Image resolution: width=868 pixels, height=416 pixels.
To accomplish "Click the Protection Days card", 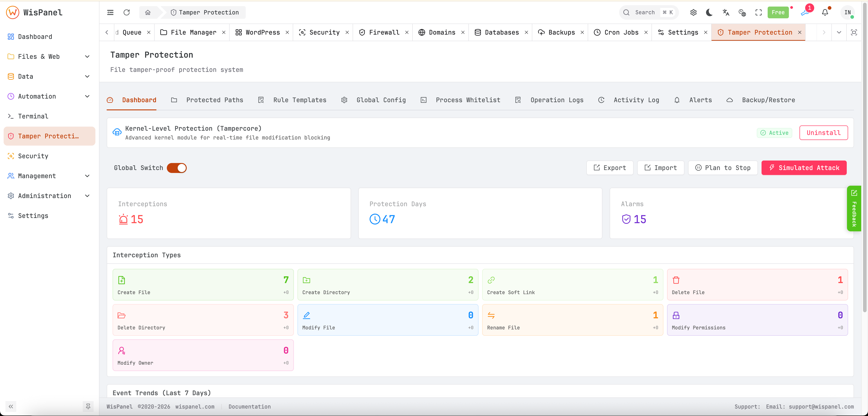I will pyautogui.click(x=480, y=213).
